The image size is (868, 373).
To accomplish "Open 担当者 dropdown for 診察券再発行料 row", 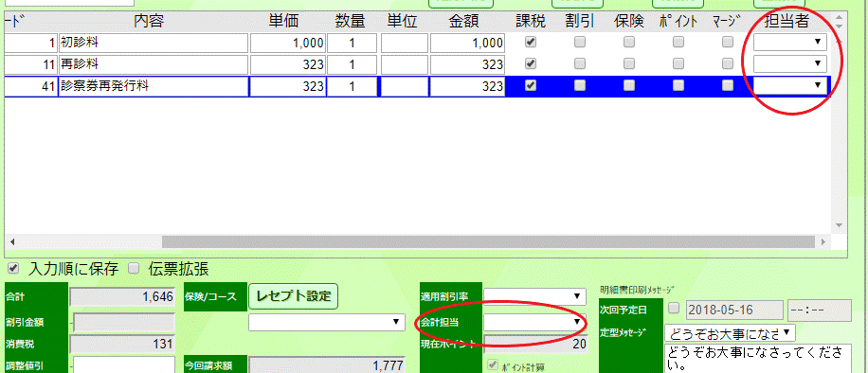I will point(790,86).
